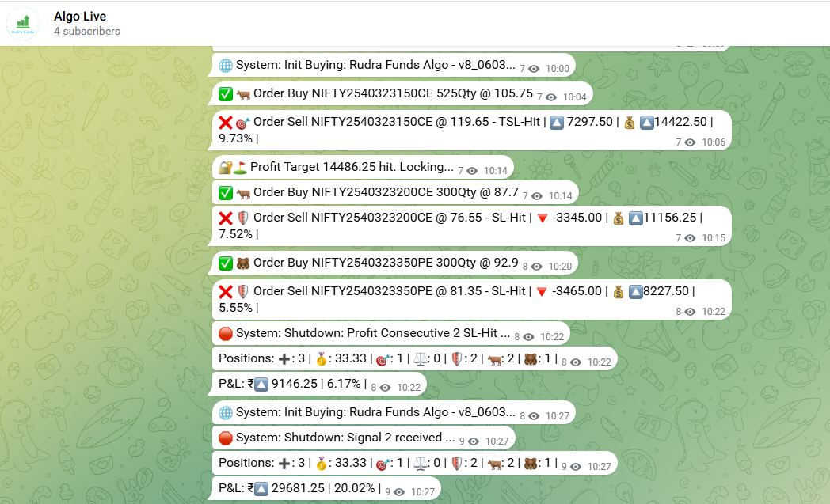Click bear emoji in the 23350PE buy order
This screenshot has height=504, width=830.
tap(243, 263)
